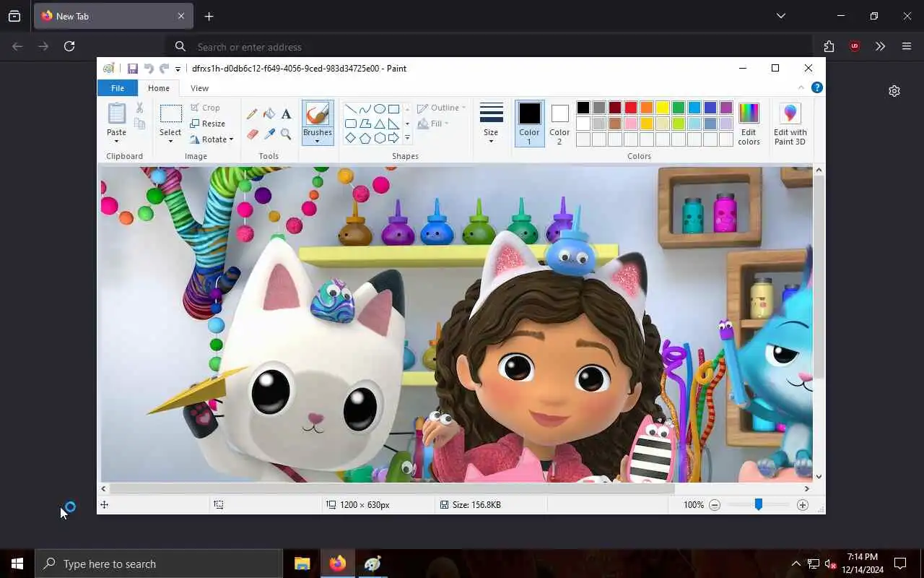Viewport: 924px width, 578px height.
Task: Click the canvas vertical scrollbar thumb
Action: pos(819,278)
